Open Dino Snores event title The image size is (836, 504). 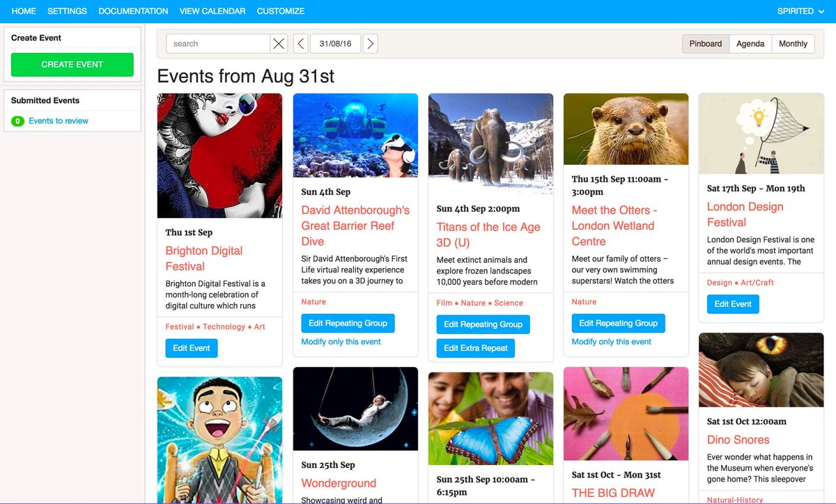pyautogui.click(x=738, y=440)
